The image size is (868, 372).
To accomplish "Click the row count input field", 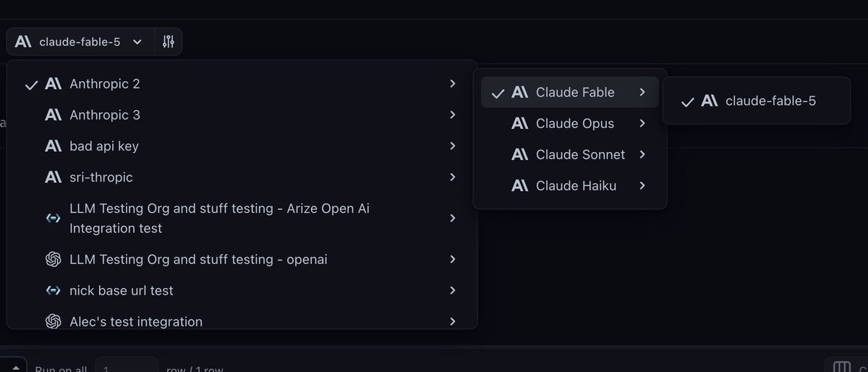I will point(127,366).
